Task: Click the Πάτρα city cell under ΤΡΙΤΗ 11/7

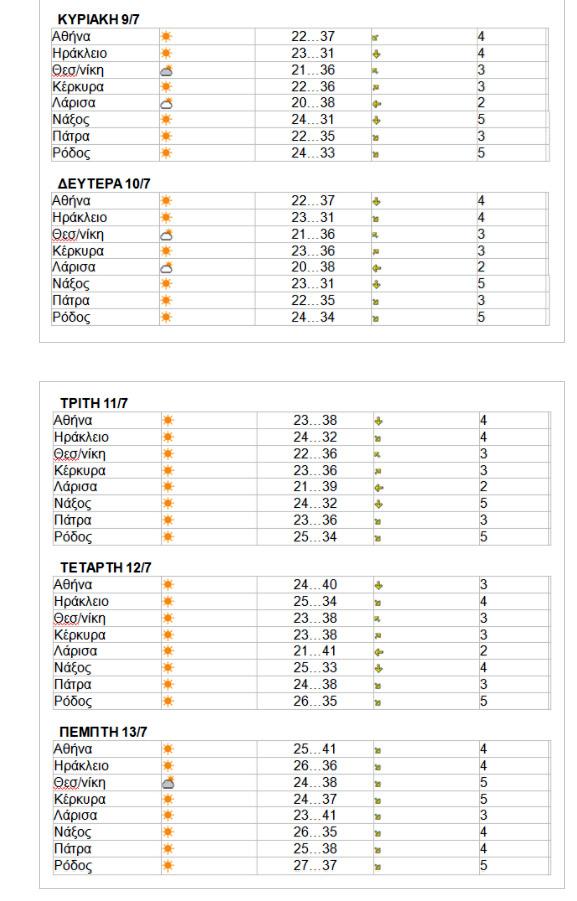Action: 107,520
